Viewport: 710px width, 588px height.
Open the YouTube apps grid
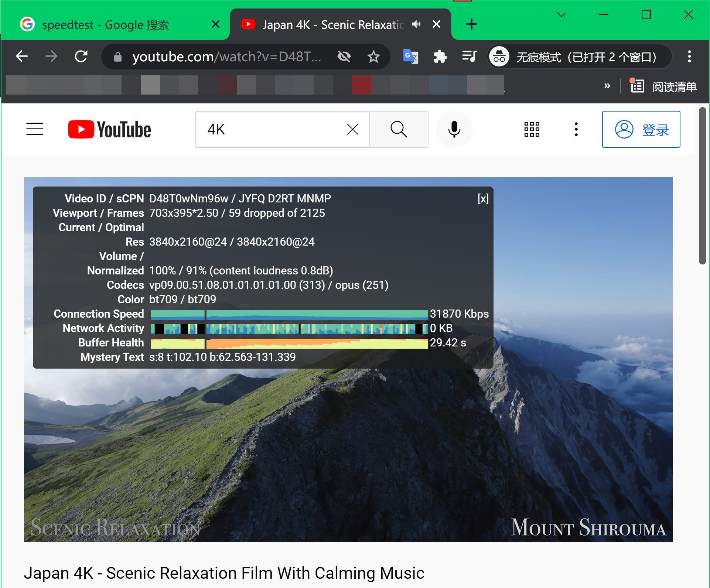coord(532,129)
